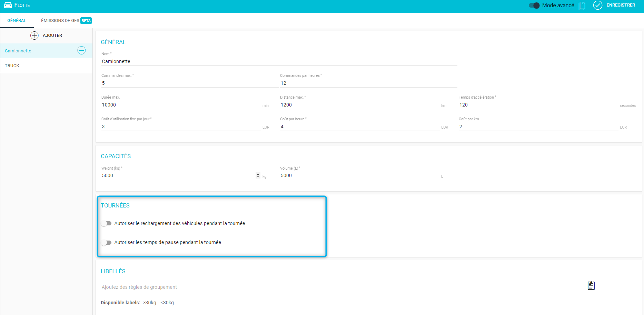This screenshot has width=644, height=315.
Task: Select TRUCK in the vehicle list
Action: coord(46,65)
